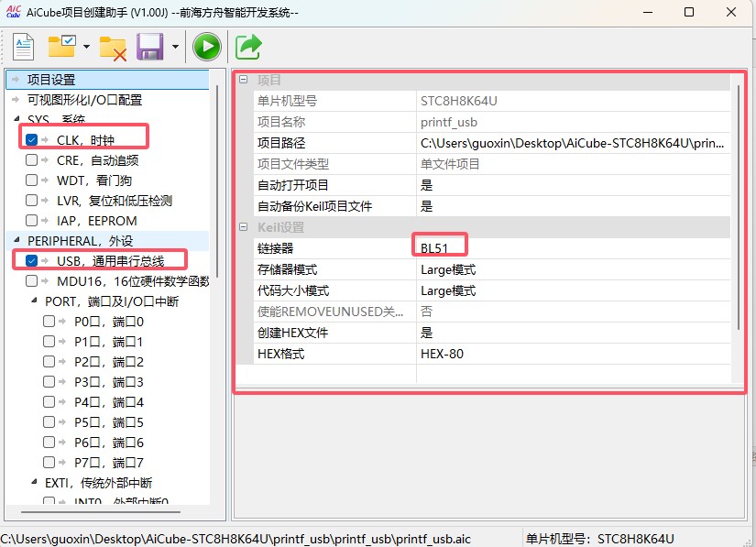Viewport: 756px width, 547px height.
Task: Click the status bar project file path
Action: coord(236,539)
